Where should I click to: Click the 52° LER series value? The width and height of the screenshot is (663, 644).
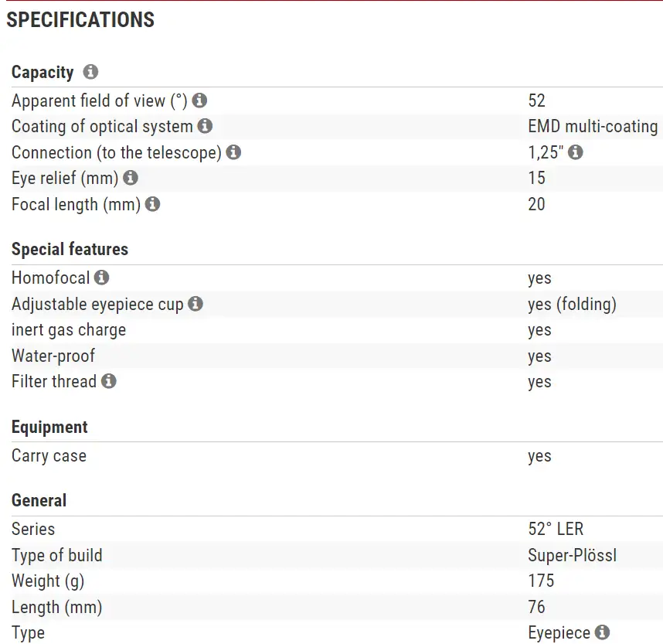[x=556, y=529]
